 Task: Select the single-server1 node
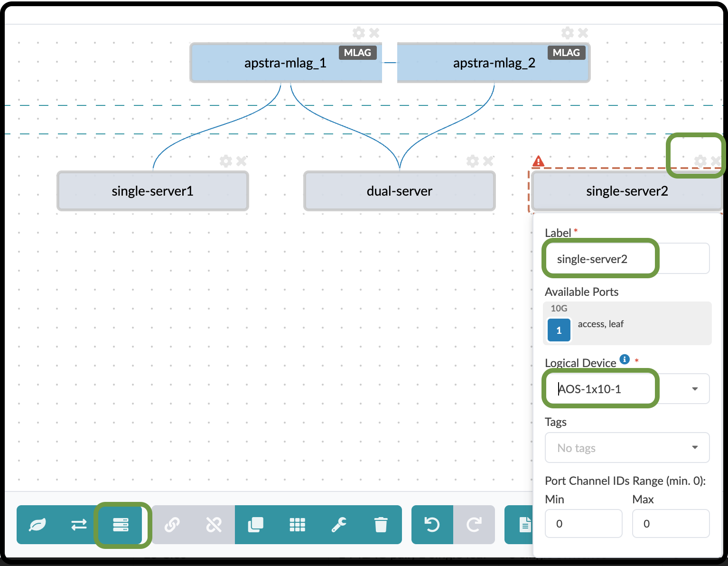[153, 191]
